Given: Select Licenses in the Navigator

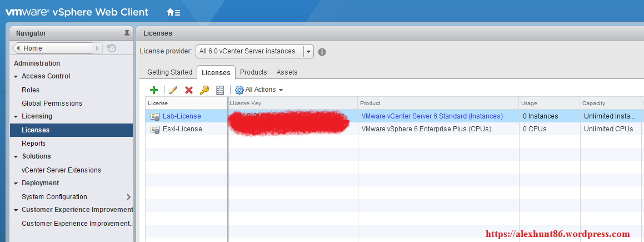Looking at the screenshot, I should click(x=72, y=130).
